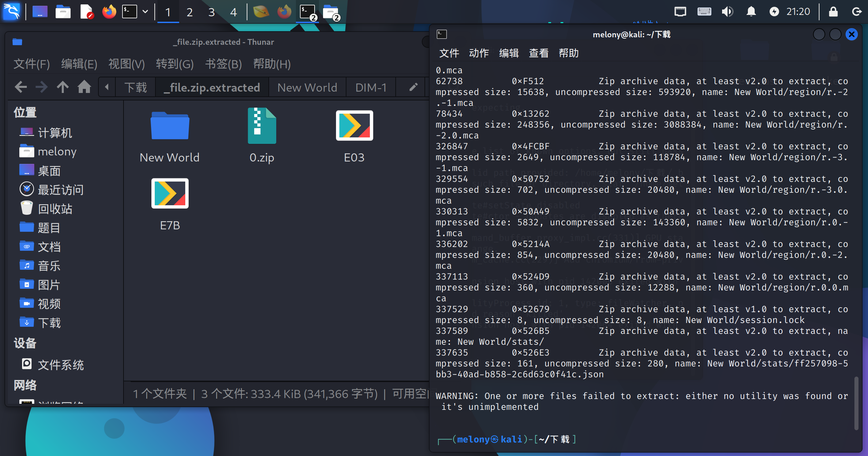Go to parent folder using up arrow

(x=63, y=87)
